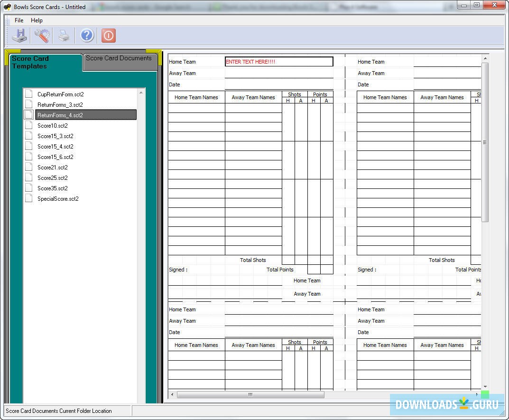Open help via blue question mark icon
Viewport: 509px width, 420px height.
(x=87, y=36)
